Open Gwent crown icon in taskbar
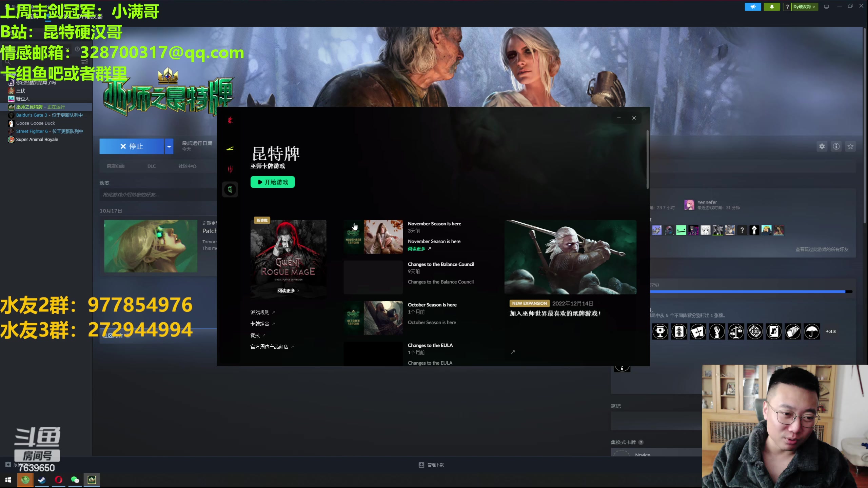The height and width of the screenshot is (488, 868). pos(92,480)
